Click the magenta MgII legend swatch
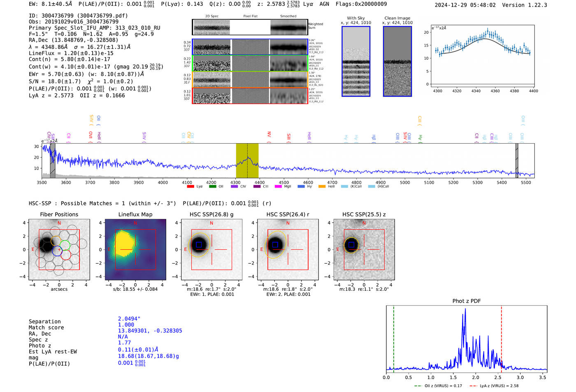This screenshot has height=392, width=576. (279, 186)
